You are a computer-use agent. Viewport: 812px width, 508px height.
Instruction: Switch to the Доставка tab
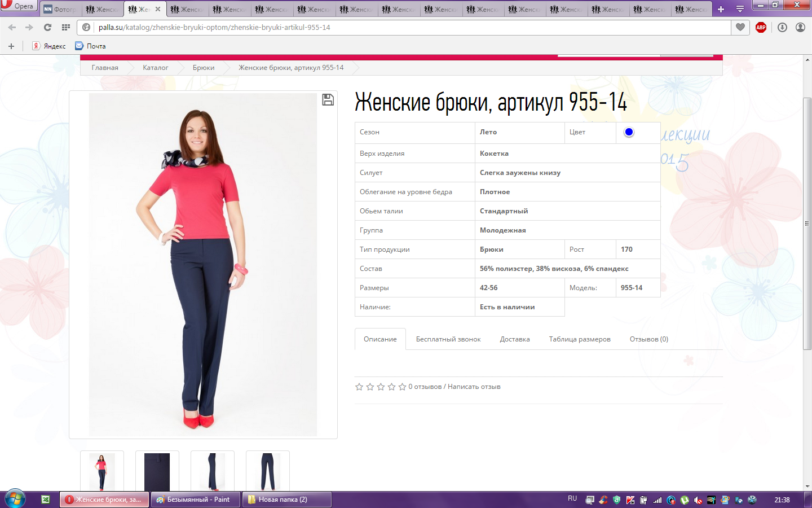pyautogui.click(x=514, y=339)
